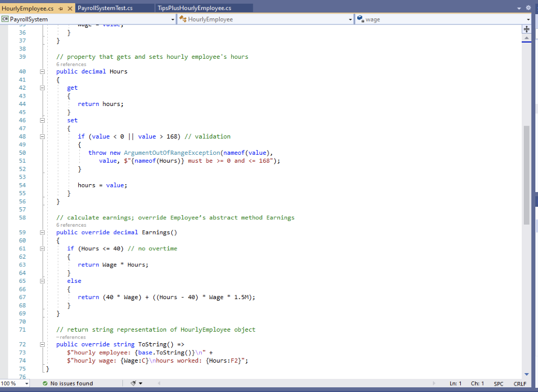Click the private field icon beside wage
Image resolution: width=538 pixels, height=392 pixels.
(360, 19)
